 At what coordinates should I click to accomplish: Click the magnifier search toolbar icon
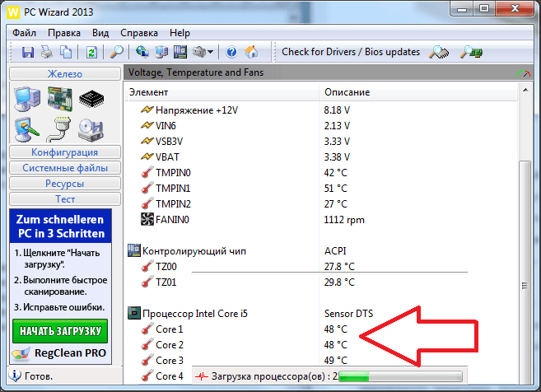click(x=117, y=52)
